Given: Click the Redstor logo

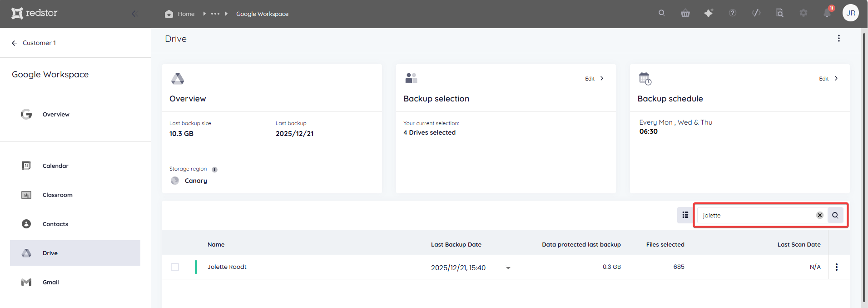Looking at the screenshot, I should (35, 13).
